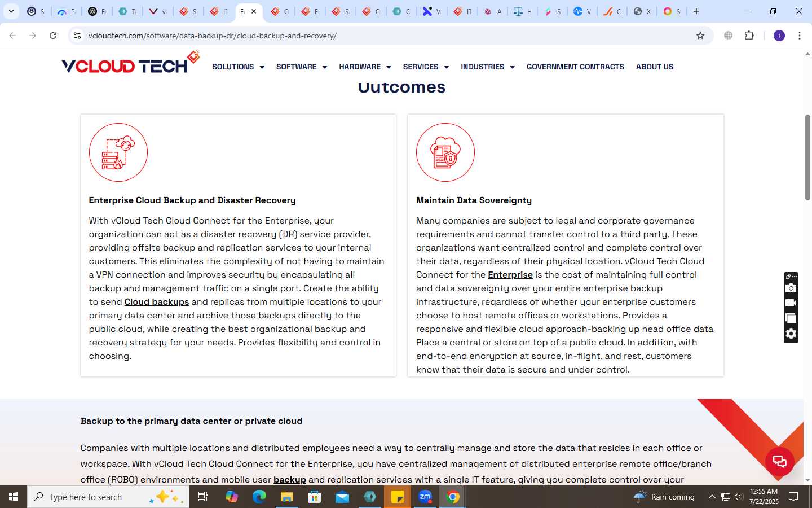Open Windows notification center
Image resolution: width=812 pixels, height=508 pixels.
(x=793, y=497)
